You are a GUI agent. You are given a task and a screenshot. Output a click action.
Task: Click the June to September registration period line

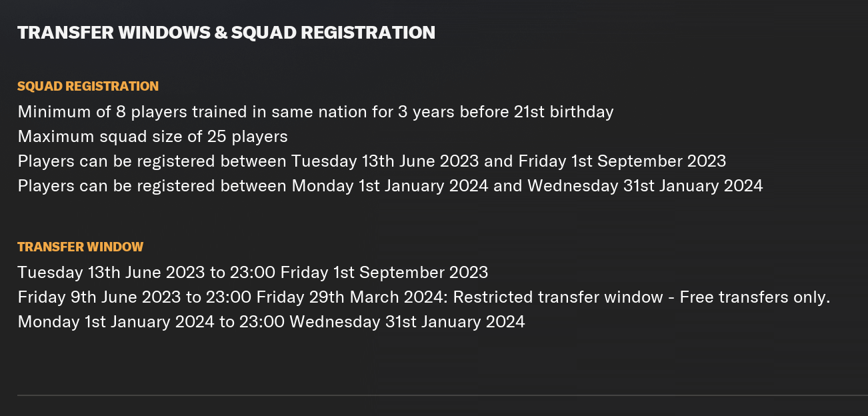(372, 161)
